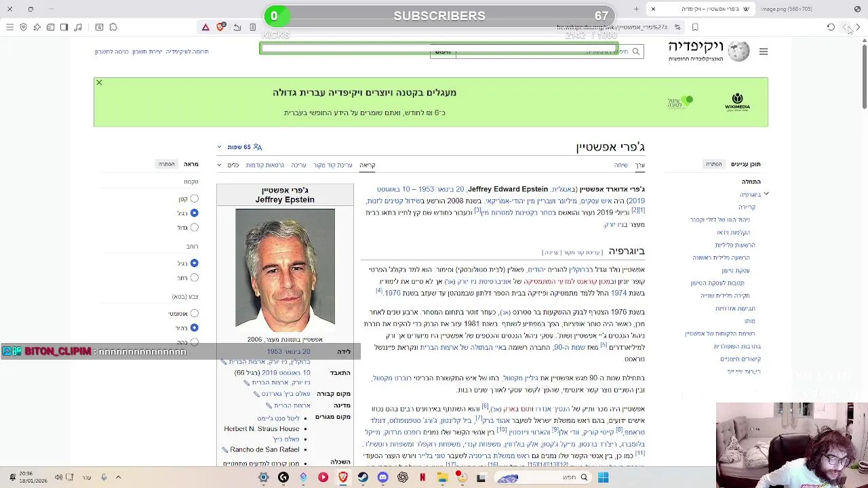
Task: Click the Wikipedia search magnifier icon
Action: click(x=635, y=52)
